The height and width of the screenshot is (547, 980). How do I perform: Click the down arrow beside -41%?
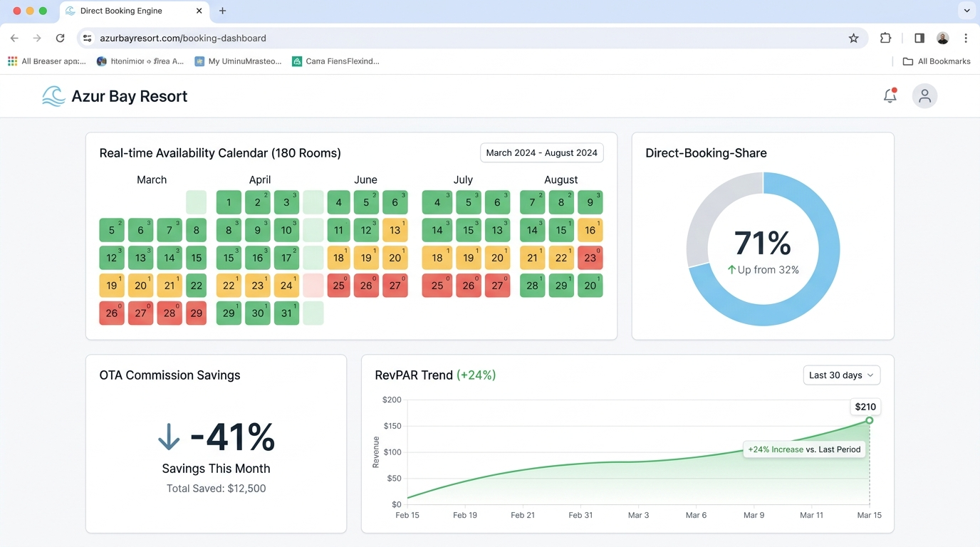pos(169,437)
